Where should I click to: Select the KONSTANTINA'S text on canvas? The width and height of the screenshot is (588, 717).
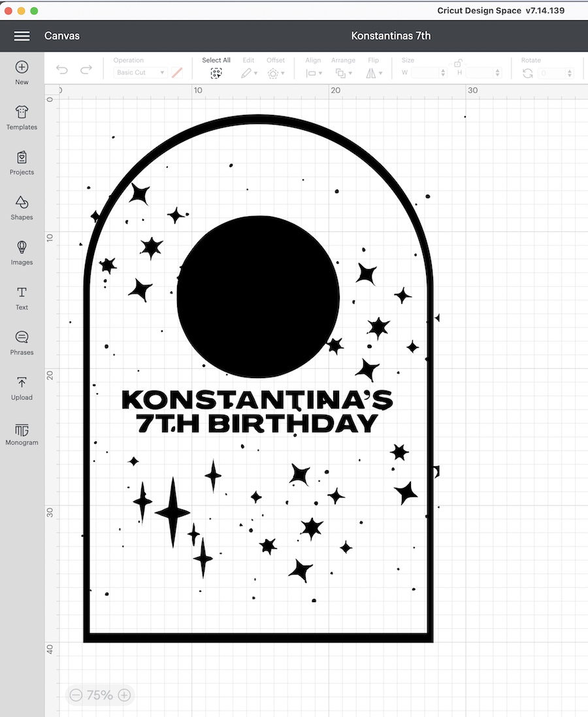click(257, 400)
